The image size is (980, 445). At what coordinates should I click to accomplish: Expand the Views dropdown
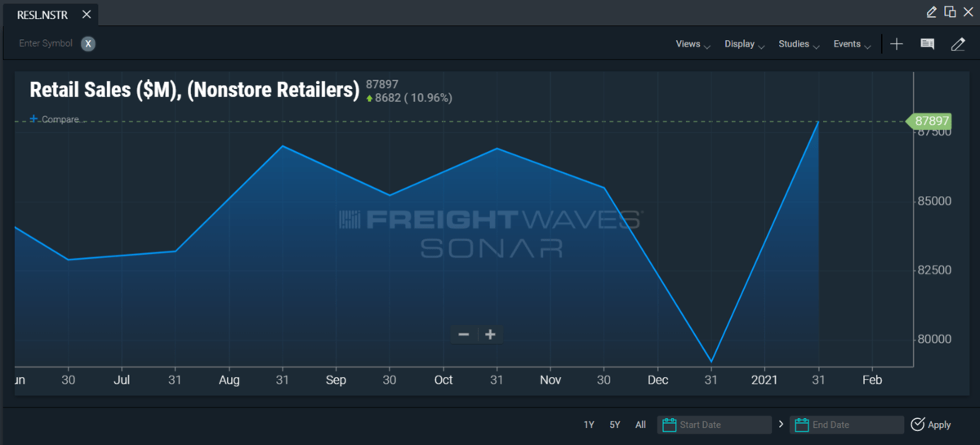pyautogui.click(x=693, y=44)
